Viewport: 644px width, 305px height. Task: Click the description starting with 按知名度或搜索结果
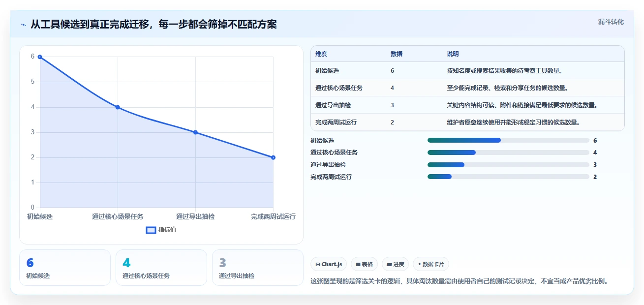[x=504, y=71]
